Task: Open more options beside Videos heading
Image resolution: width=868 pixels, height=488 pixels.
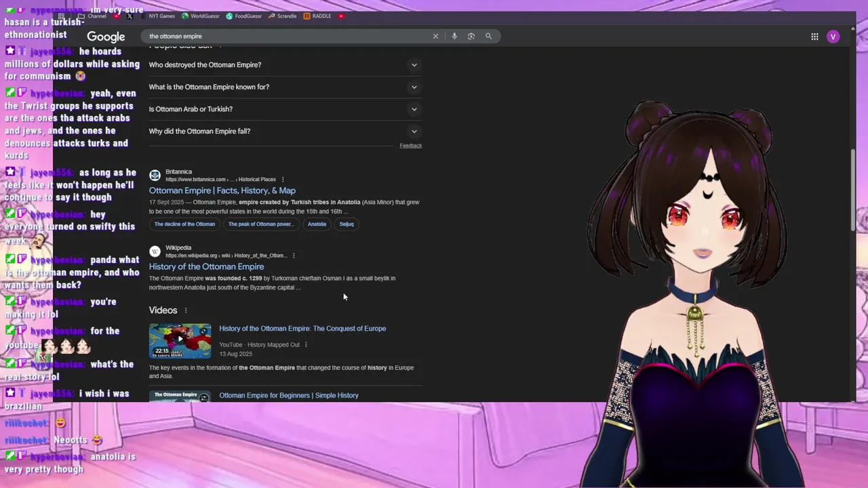Action: [185, 310]
